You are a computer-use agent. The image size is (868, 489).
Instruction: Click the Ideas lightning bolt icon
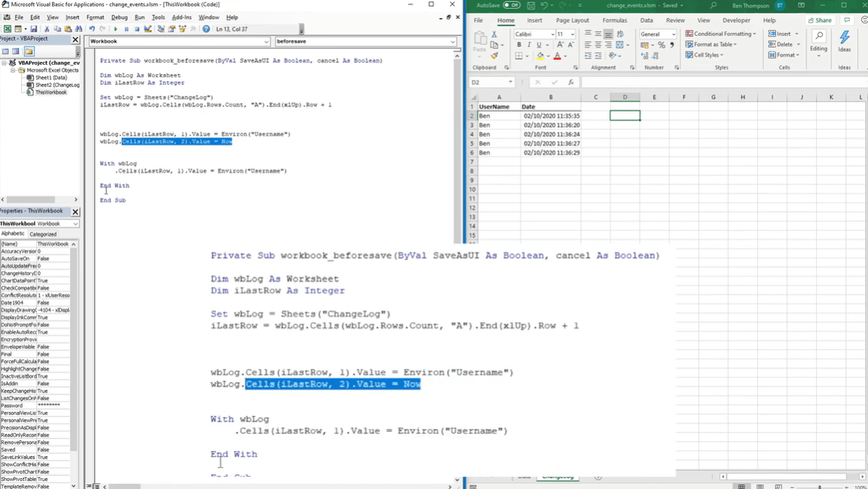844,42
